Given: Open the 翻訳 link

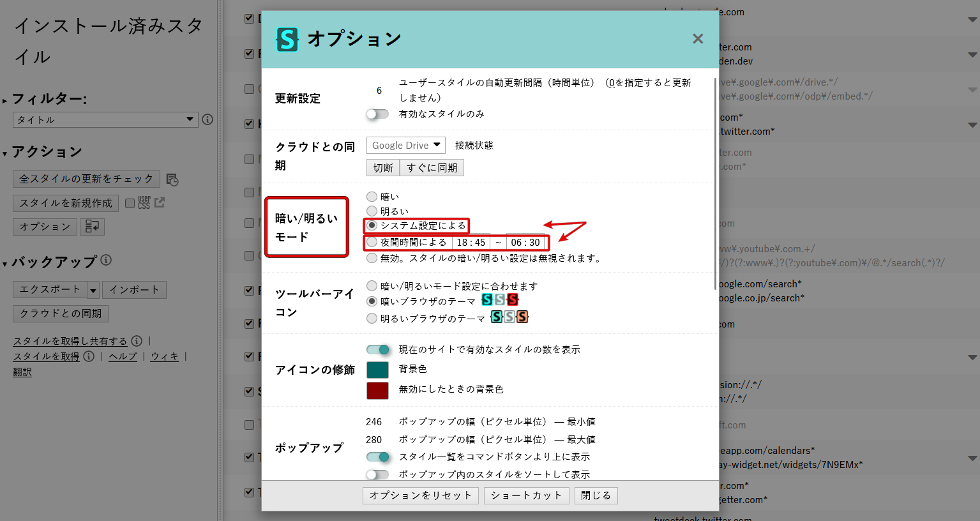Looking at the screenshot, I should pos(22,372).
